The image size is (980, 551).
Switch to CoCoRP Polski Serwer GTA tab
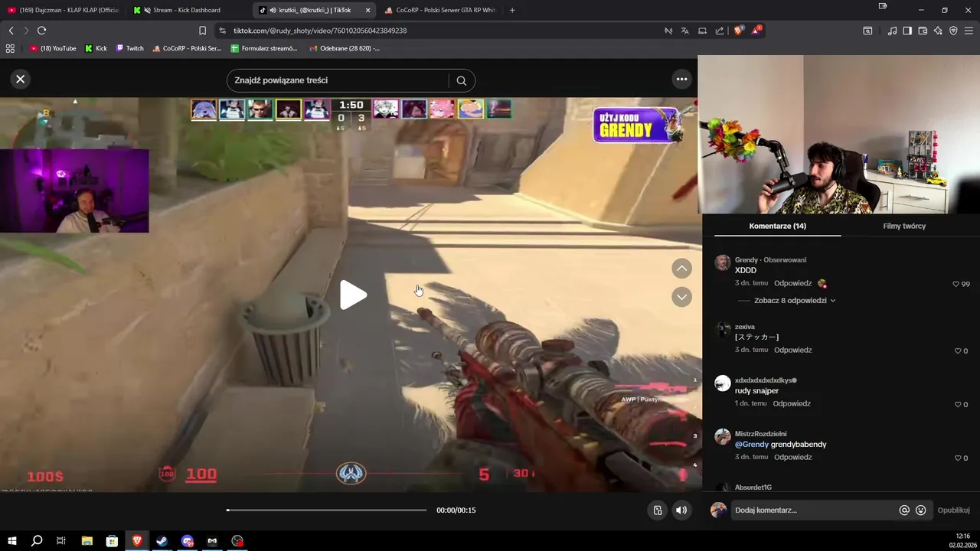pyautogui.click(x=440, y=10)
